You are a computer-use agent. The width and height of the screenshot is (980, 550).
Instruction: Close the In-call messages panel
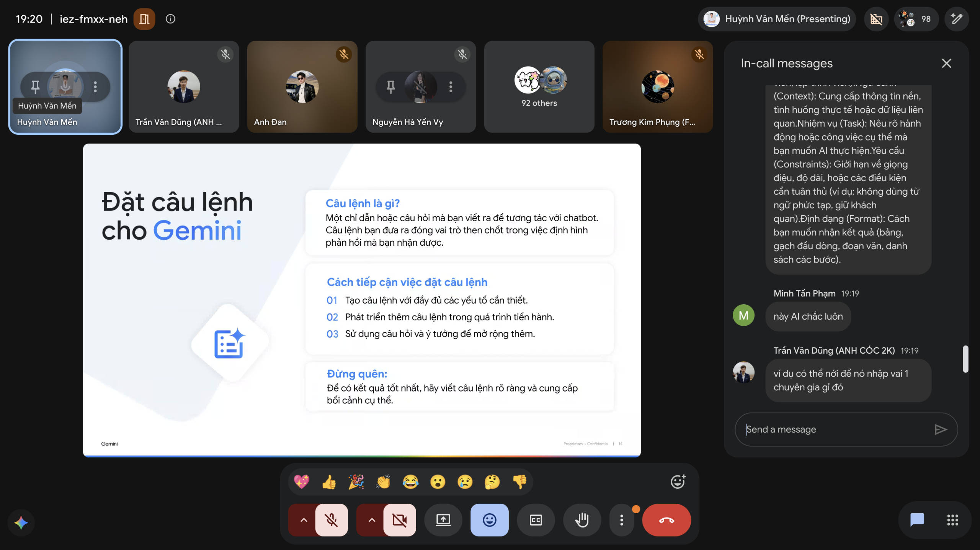click(946, 63)
